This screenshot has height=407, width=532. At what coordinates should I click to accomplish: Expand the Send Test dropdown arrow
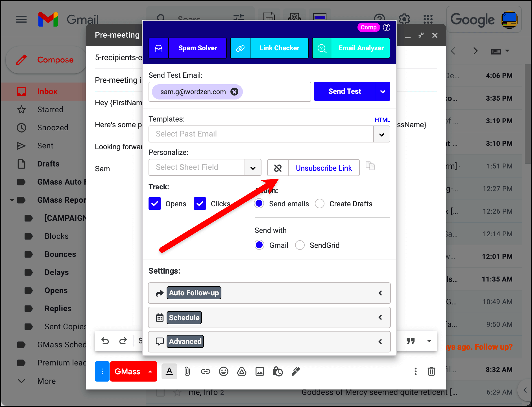(383, 91)
